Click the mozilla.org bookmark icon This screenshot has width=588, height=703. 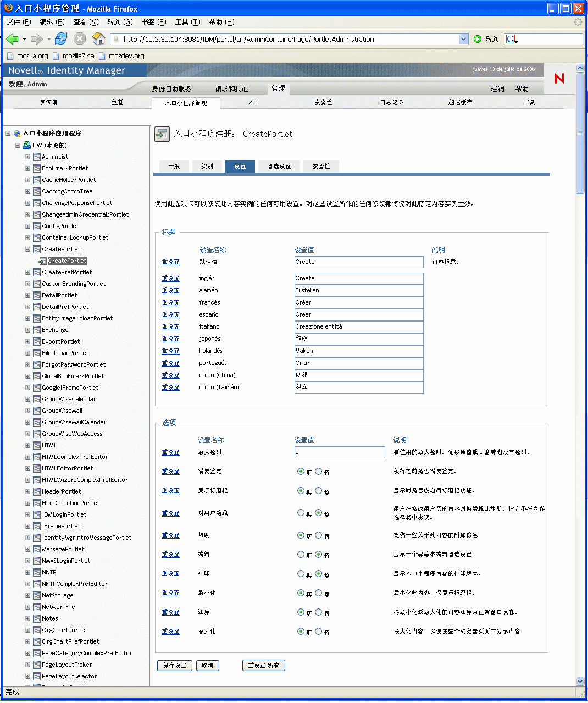point(10,56)
